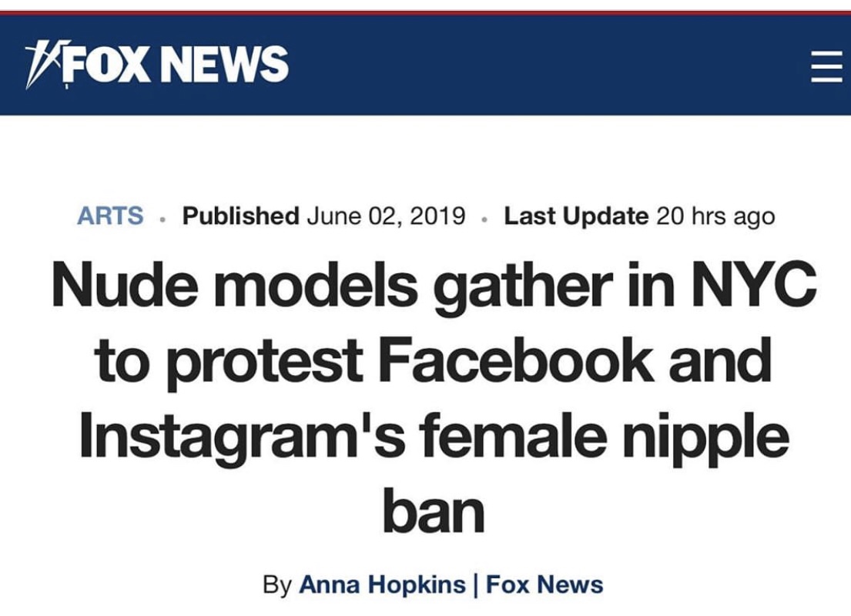851x616 pixels.
Task: Click the Fox News byline link
Action: (544, 584)
